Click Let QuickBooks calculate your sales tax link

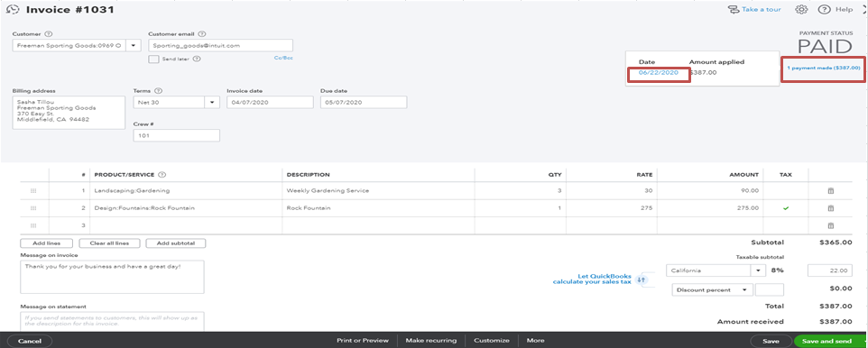592,279
